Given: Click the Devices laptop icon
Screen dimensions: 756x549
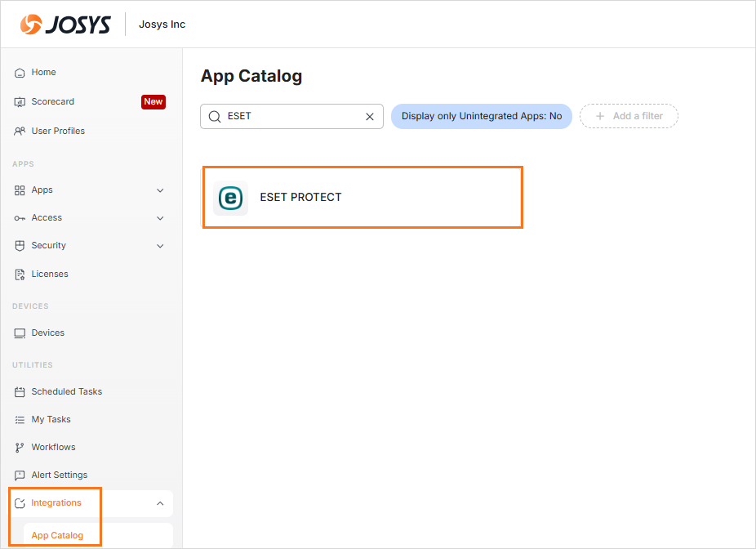Looking at the screenshot, I should pos(20,333).
